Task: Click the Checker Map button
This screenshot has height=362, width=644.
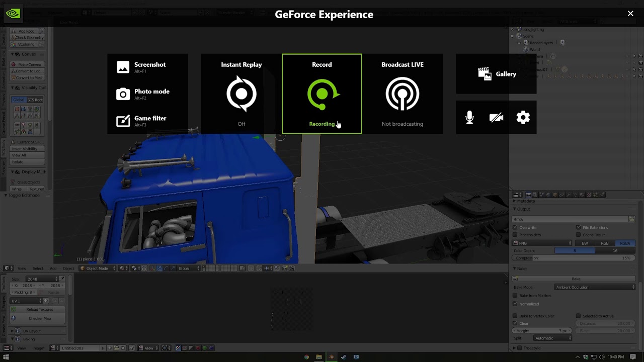Action: click(x=38, y=319)
